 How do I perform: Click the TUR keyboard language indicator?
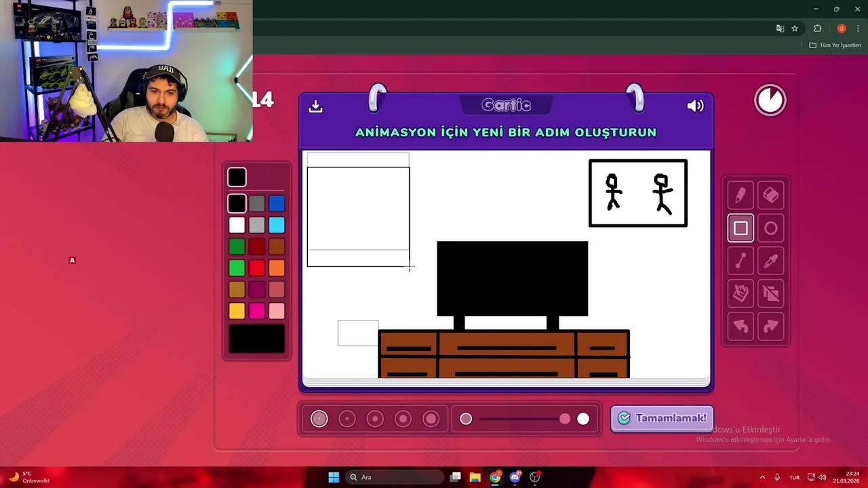[x=794, y=477]
